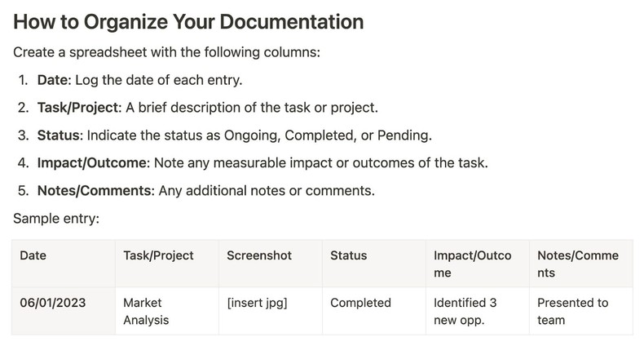Click the Sample entry: paragraph text
The height and width of the screenshot is (346, 644).
[56, 218]
